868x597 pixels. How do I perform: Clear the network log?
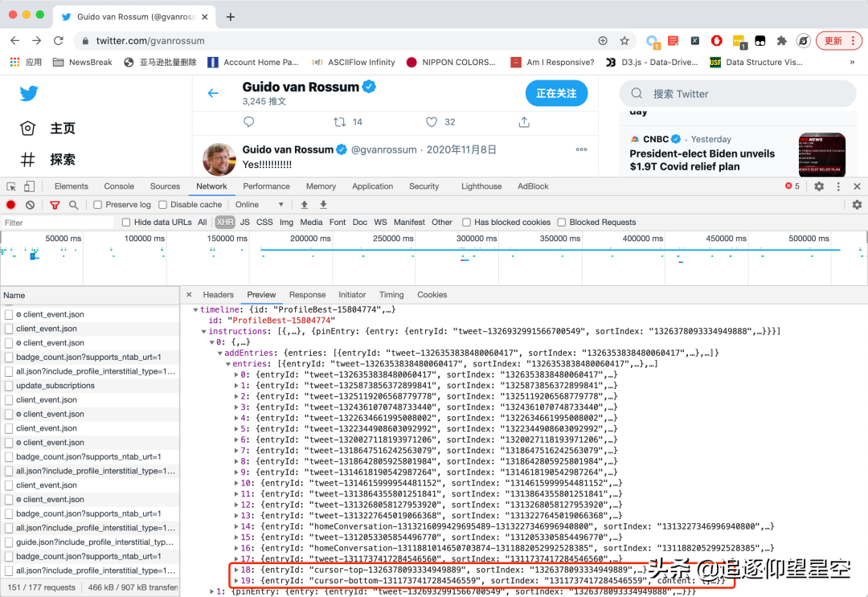(x=30, y=205)
